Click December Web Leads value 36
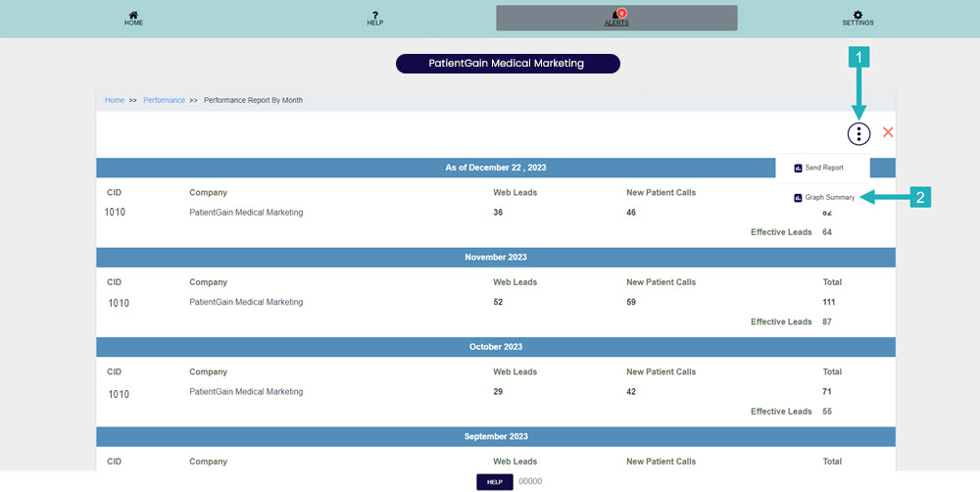The height and width of the screenshot is (492, 980). click(x=498, y=213)
